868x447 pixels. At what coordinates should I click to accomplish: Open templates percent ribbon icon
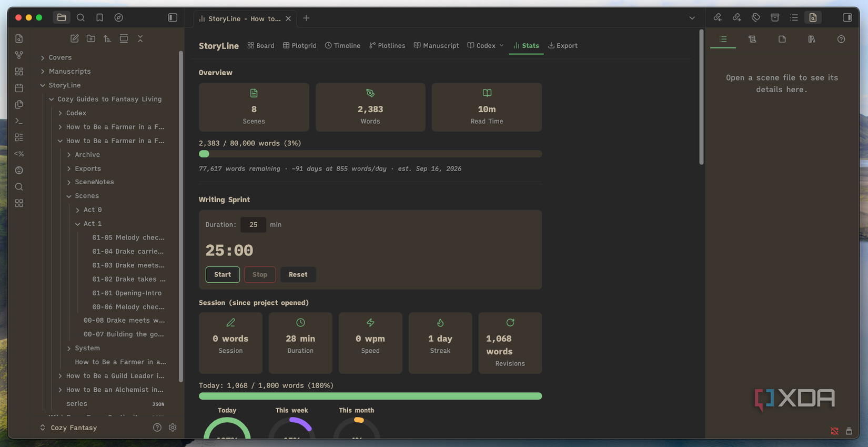[x=19, y=154]
